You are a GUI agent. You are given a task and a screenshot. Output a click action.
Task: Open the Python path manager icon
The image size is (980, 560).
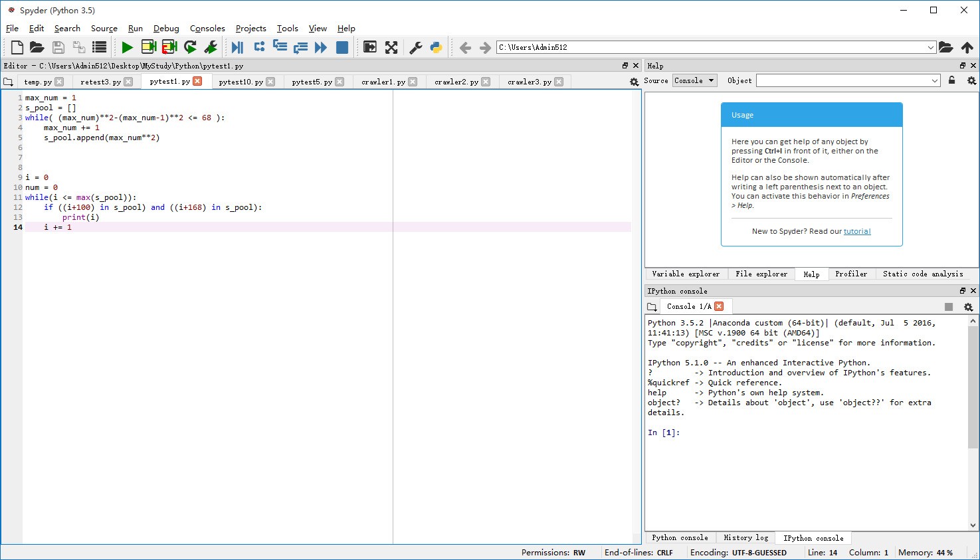(x=437, y=47)
